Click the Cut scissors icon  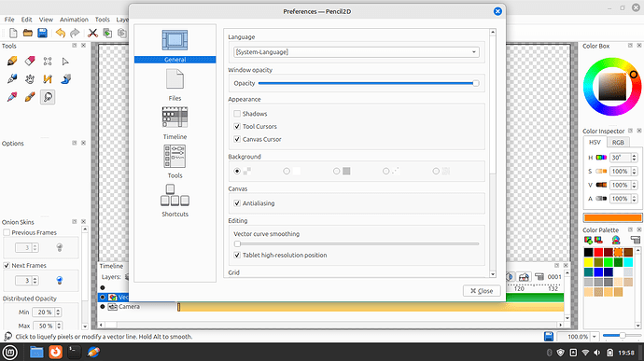point(92,33)
